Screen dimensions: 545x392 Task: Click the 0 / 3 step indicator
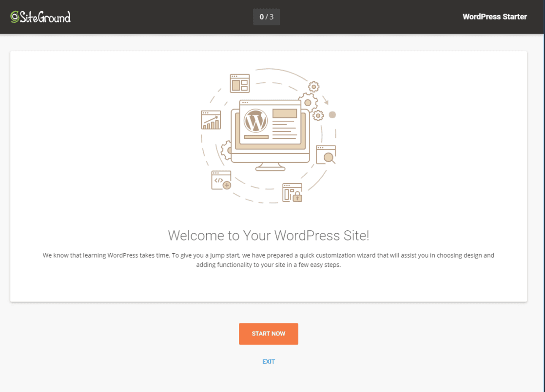(x=266, y=17)
